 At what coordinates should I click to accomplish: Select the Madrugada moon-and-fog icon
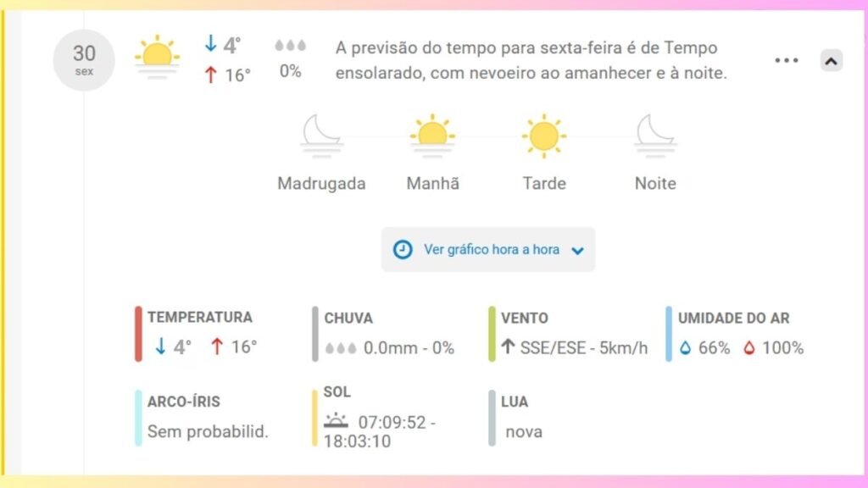tap(321, 136)
